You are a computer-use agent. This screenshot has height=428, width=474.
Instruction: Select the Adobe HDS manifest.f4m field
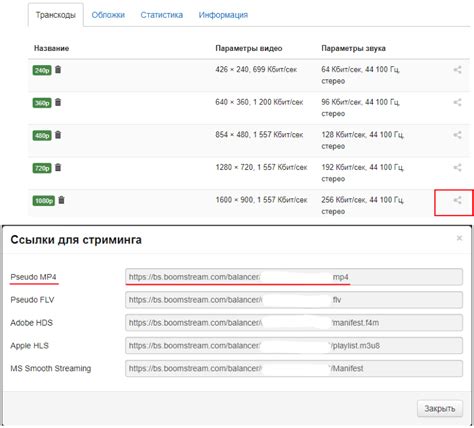(x=294, y=323)
